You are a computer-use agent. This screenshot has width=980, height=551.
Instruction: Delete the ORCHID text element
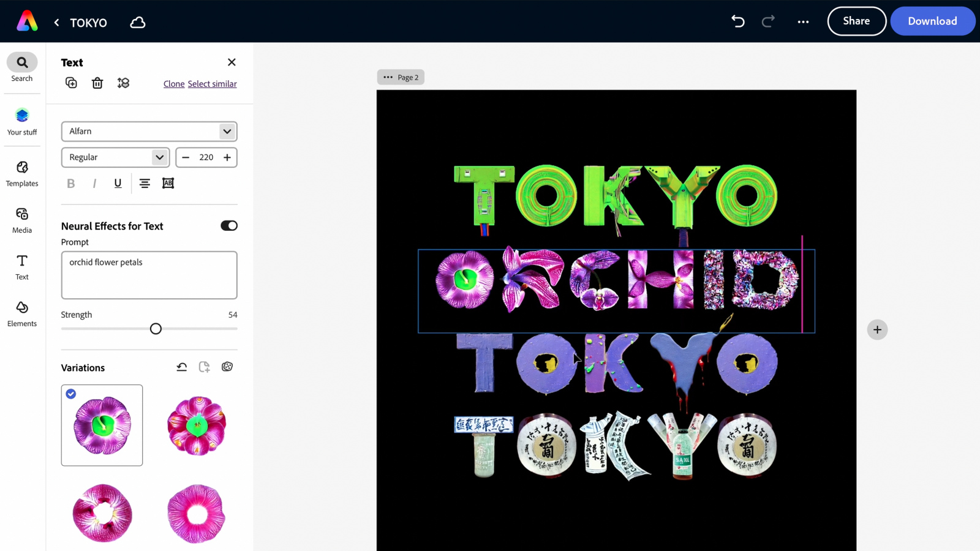[x=97, y=82]
